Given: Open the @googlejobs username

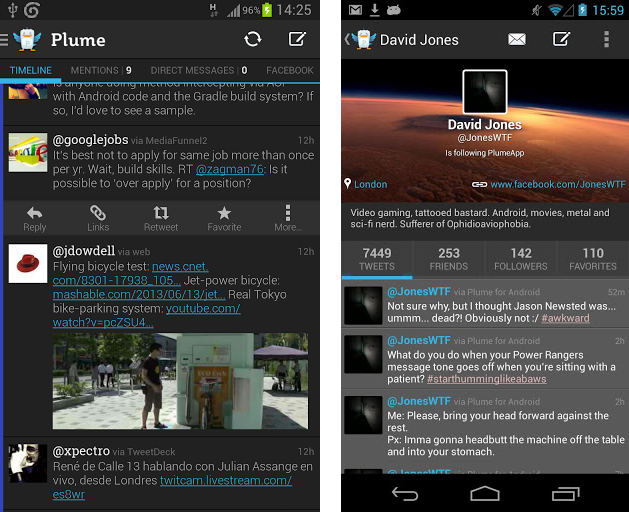Looking at the screenshot, I should pos(90,140).
